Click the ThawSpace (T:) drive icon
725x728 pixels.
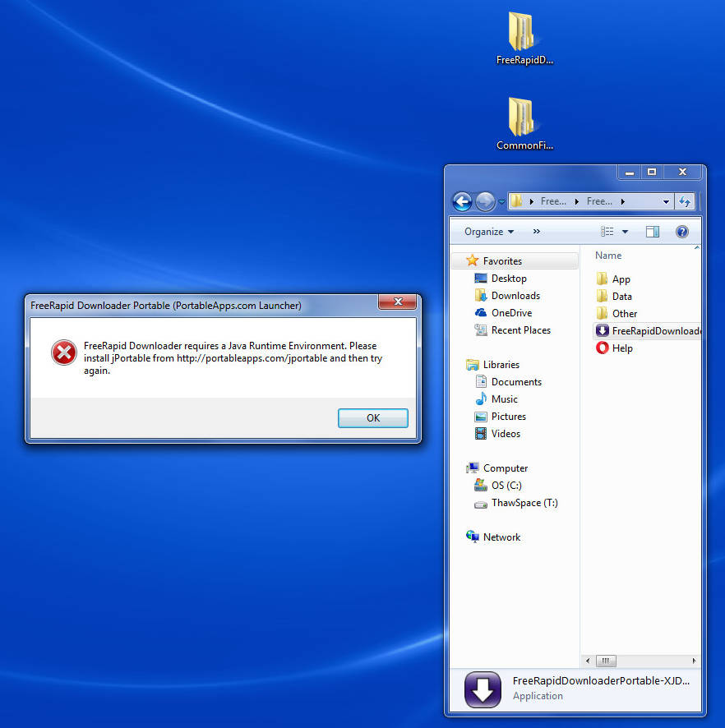tap(481, 505)
